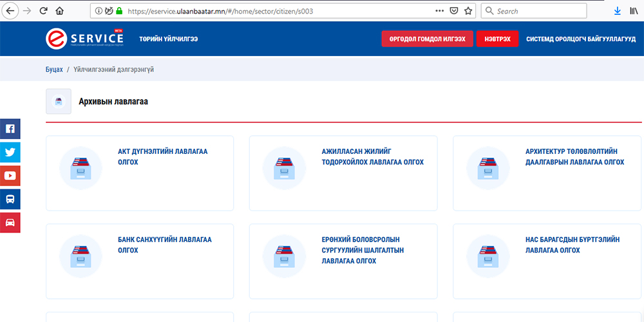Click the Буцах breadcrumb link
This screenshot has width=644, height=322.
pyautogui.click(x=54, y=70)
